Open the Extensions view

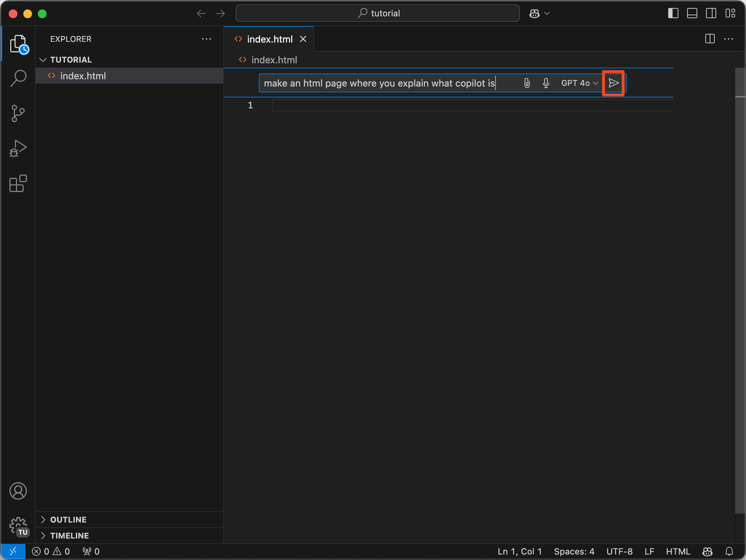tap(18, 183)
